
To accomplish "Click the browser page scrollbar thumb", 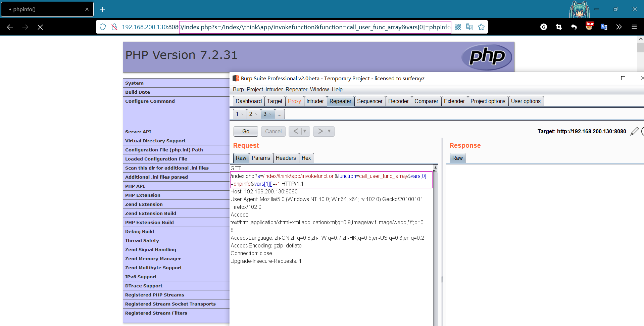I will tap(640, 47).
